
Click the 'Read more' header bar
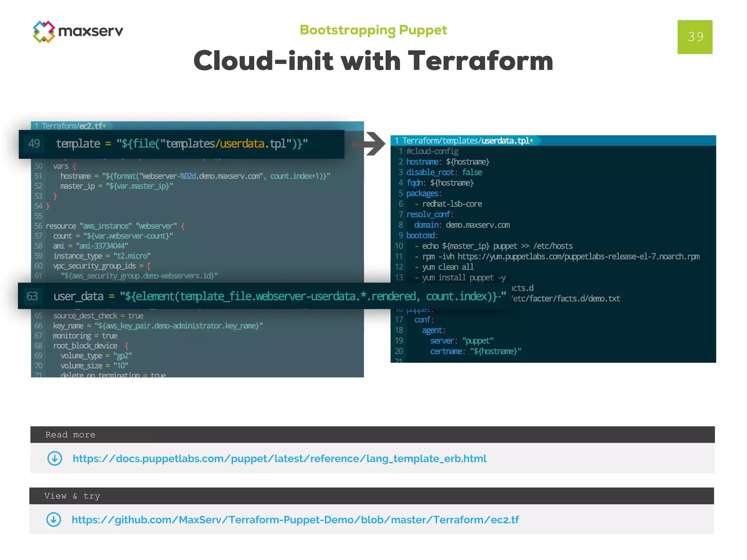[x=372, y=435]
